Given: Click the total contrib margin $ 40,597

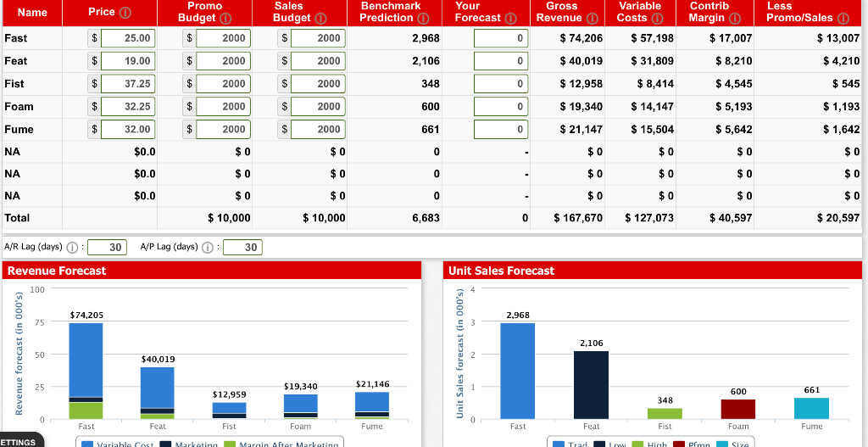Looking at the screenshot, I should click(731, 218).
